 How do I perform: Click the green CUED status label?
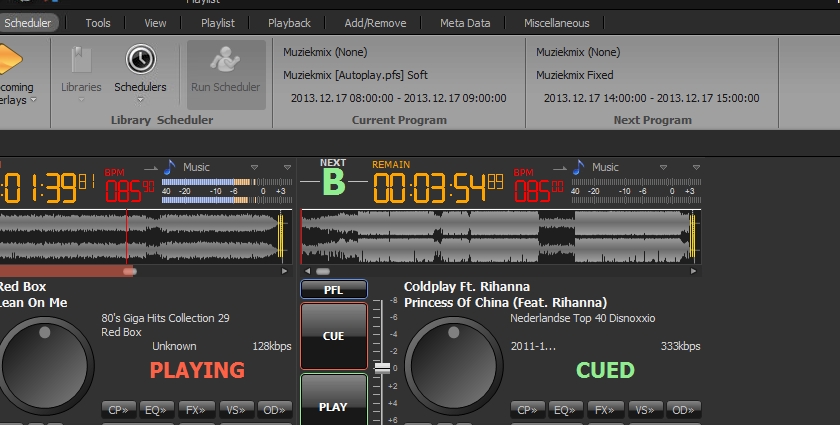click(x=605, y=370)
